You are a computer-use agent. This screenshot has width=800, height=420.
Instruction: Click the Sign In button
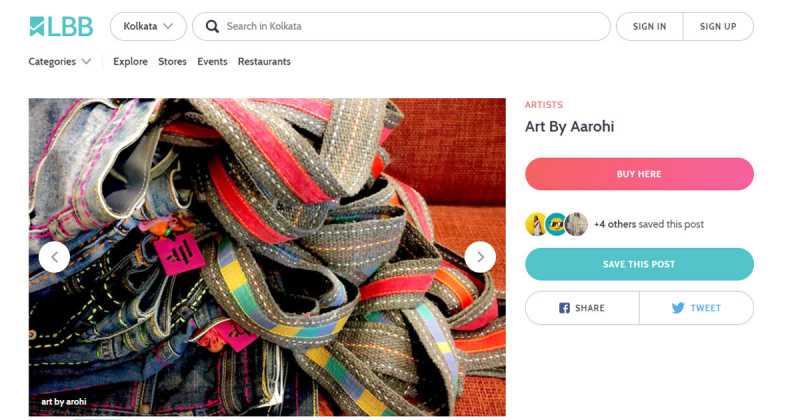pyautogui.click(x=649, y=26)
